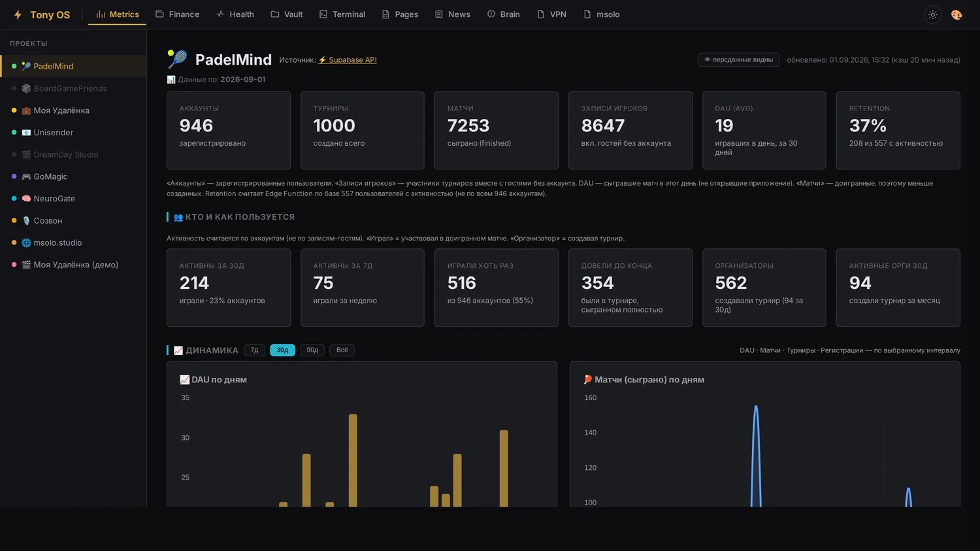The width and height of the screenshot is (980, 551).
Task: Click the Активны за 30д value 214
Action: tap(194, 283)
